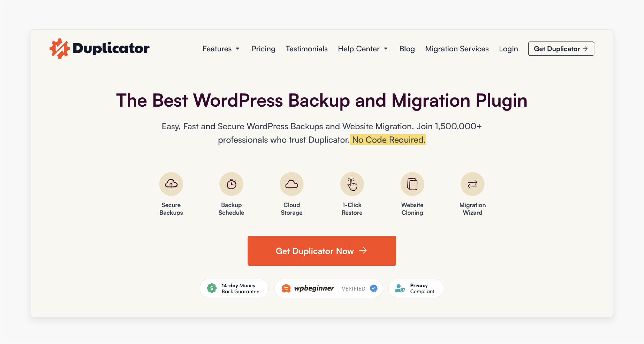Click the Duplicator wordmark text

point(111,49)
